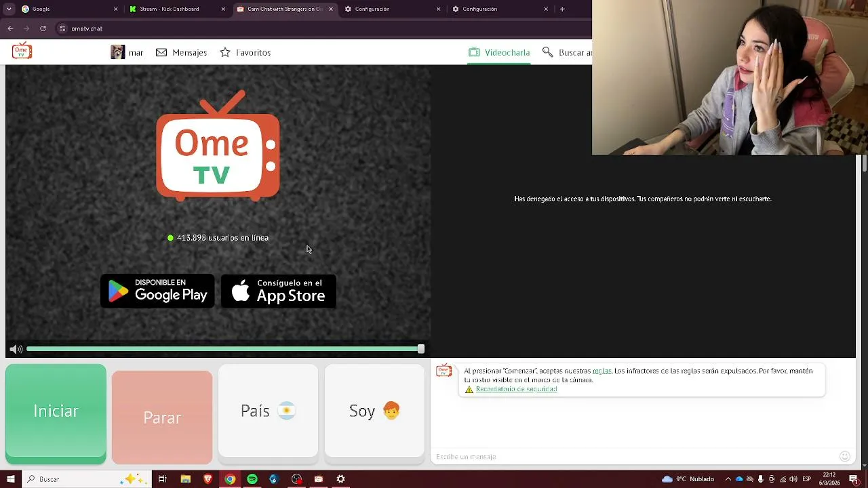Open the Recordatorio de seguridad link
868x488 pixels.
(x=516, y=389)
